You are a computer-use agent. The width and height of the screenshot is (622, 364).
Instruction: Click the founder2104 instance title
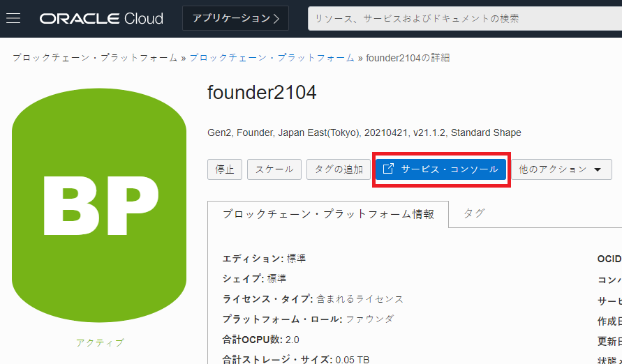coord(262,92)
